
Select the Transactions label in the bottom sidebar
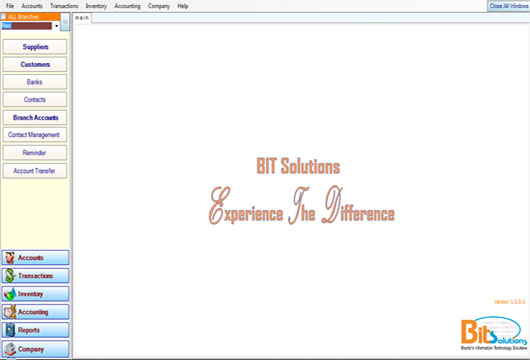[35, 276]
